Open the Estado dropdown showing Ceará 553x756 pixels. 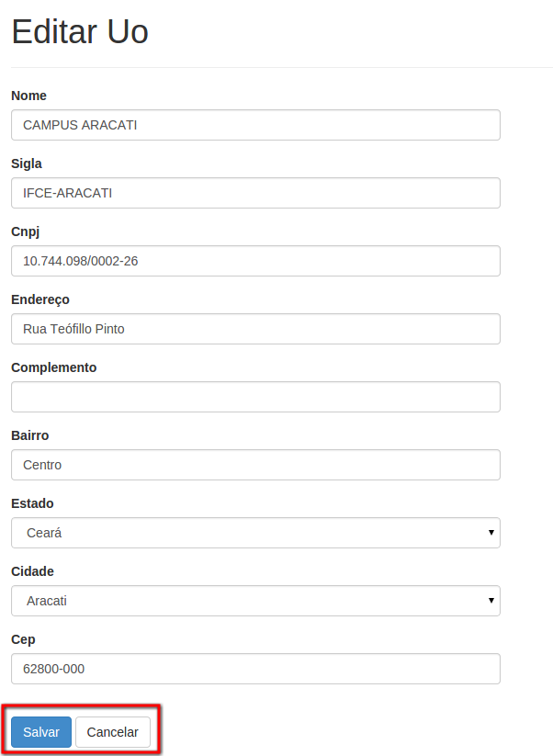(255, 532)
